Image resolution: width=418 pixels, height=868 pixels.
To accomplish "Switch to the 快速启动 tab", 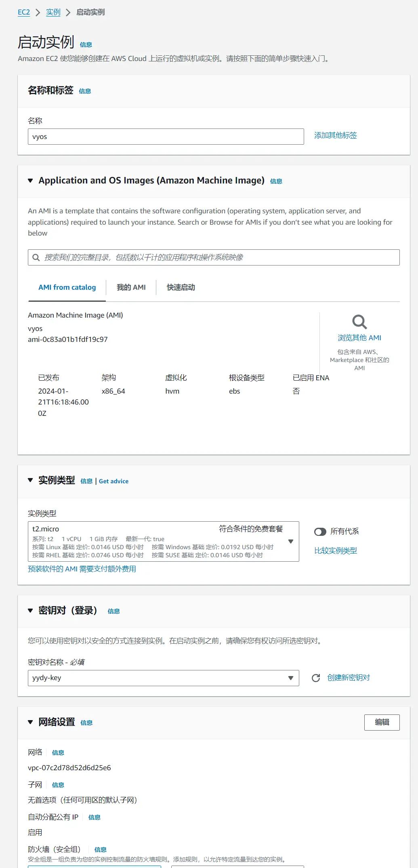I will [181, 287].
